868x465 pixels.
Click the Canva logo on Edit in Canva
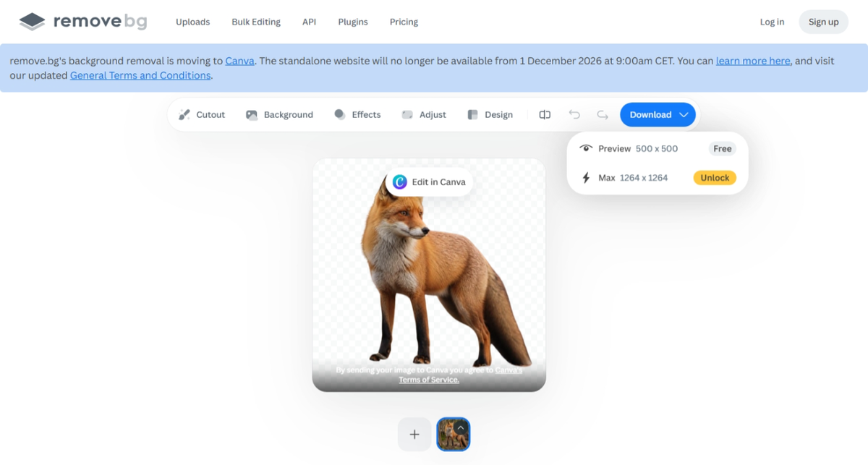coord(400,182)
